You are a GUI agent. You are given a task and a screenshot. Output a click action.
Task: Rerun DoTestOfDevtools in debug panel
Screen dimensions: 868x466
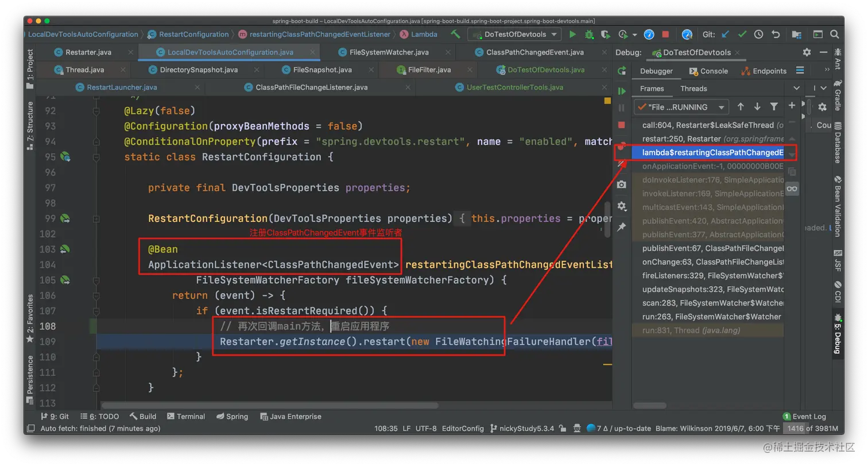622,71
